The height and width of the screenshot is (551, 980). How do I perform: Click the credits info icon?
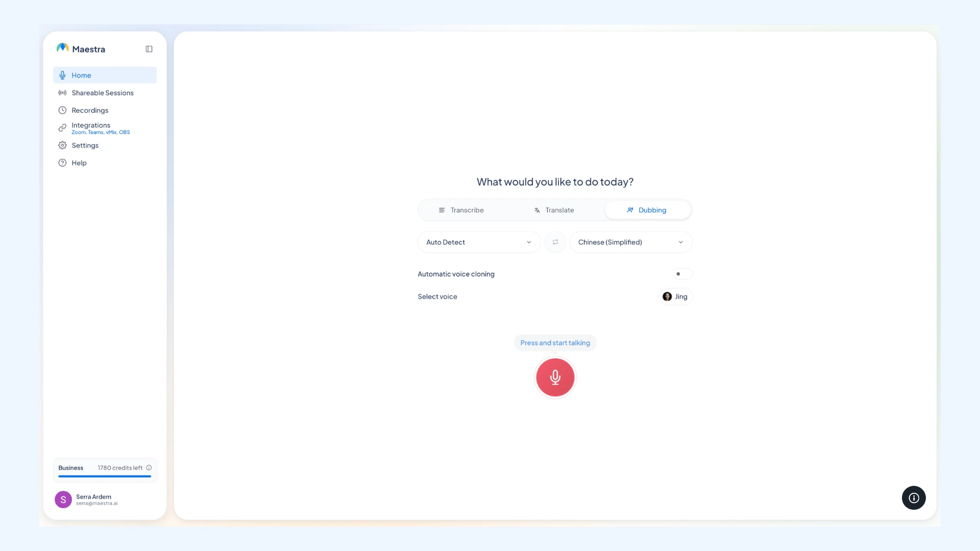pos(149,468)
